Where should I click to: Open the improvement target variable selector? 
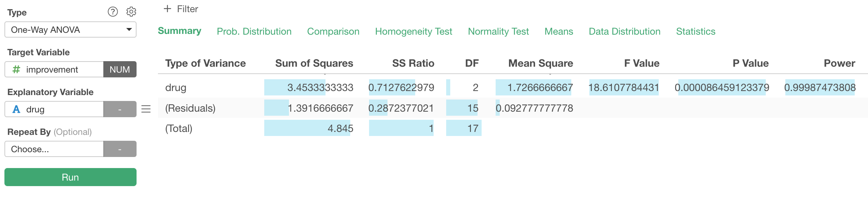click(54, 69)
